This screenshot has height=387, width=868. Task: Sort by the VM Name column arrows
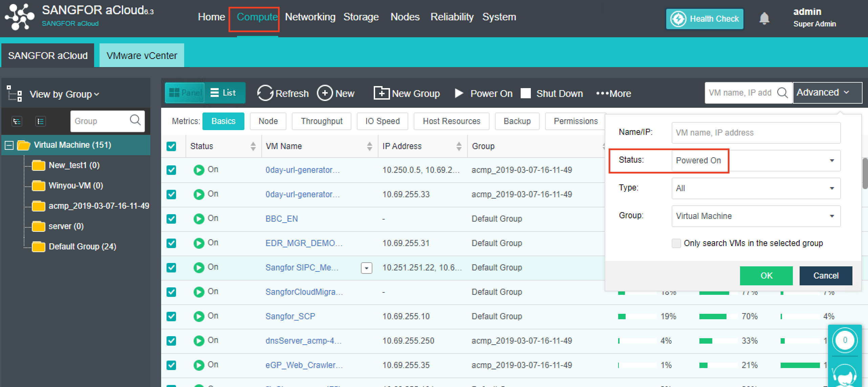click(x=369, y=146)
